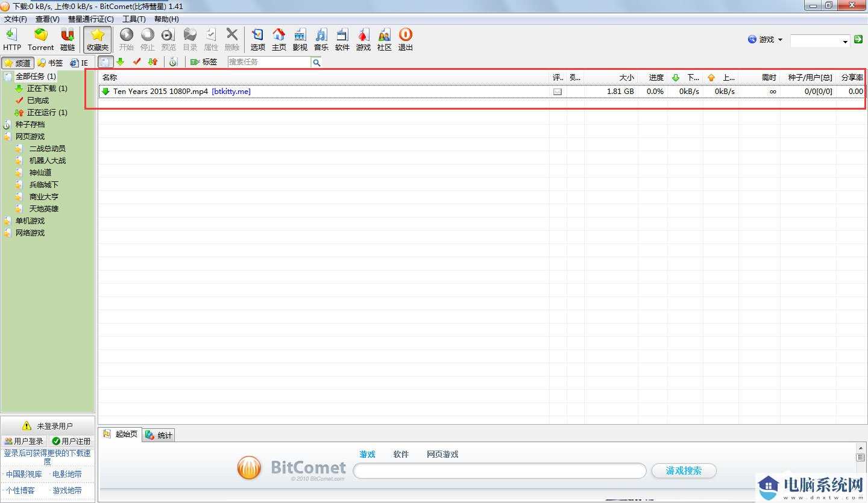Open the 目录 folder button
The height and width of the screenshot is (503, 868).
tap(190, 39)
